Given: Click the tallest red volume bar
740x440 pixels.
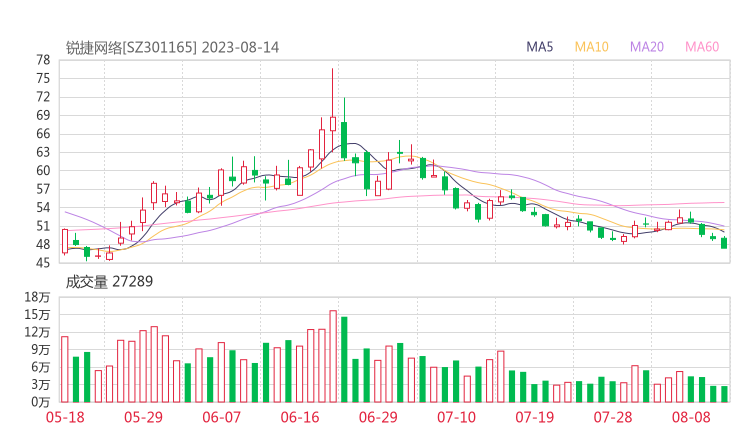Looking at the screenshot, I should [x=333, y=356].
